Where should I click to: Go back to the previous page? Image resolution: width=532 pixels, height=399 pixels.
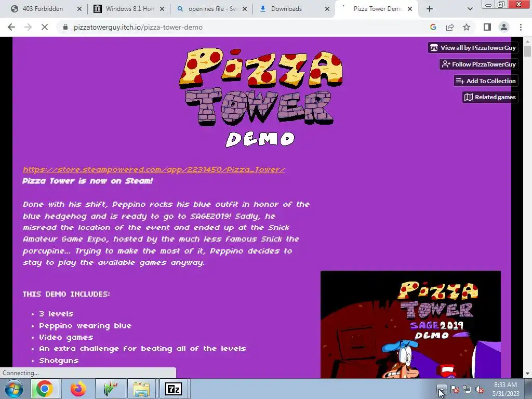(11, 27)
